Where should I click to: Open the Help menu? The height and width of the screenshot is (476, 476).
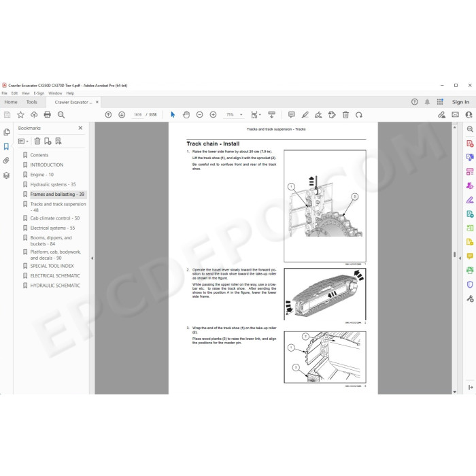(x=70, y=93)
